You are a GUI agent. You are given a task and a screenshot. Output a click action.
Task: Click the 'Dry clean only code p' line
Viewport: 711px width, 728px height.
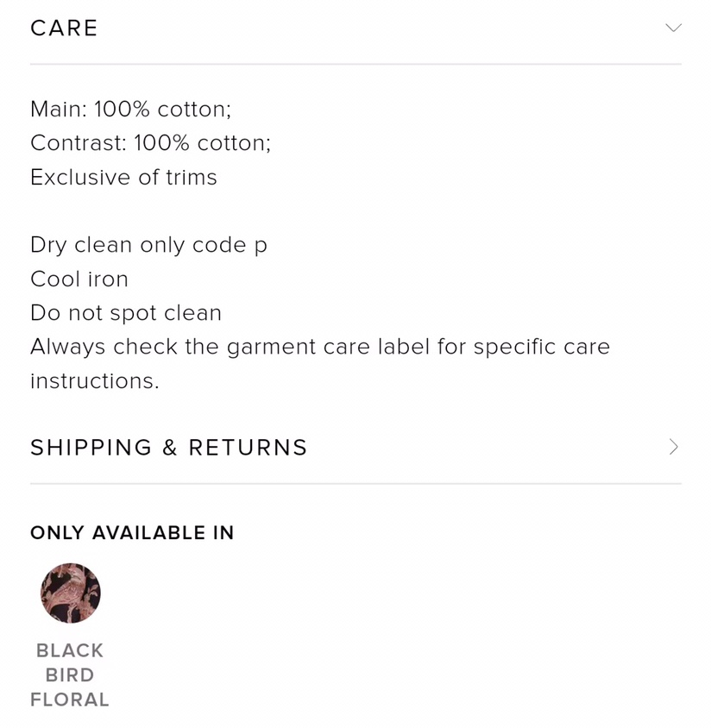[148, 245]
